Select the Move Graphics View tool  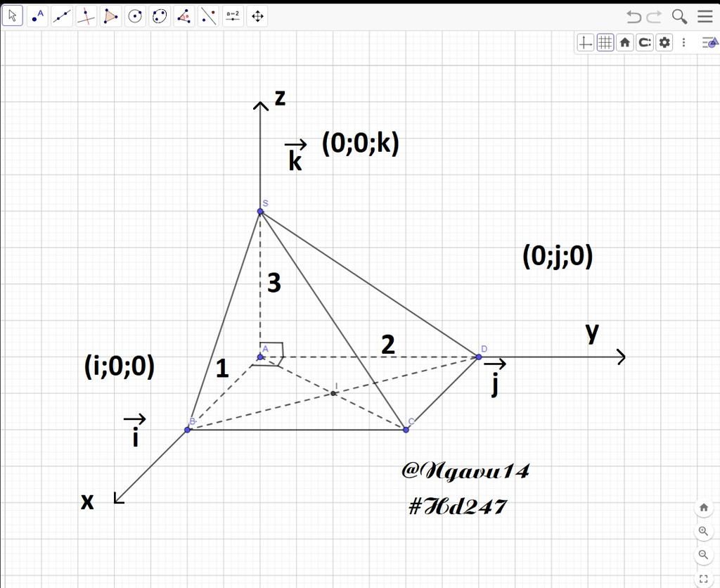point(257,17)
